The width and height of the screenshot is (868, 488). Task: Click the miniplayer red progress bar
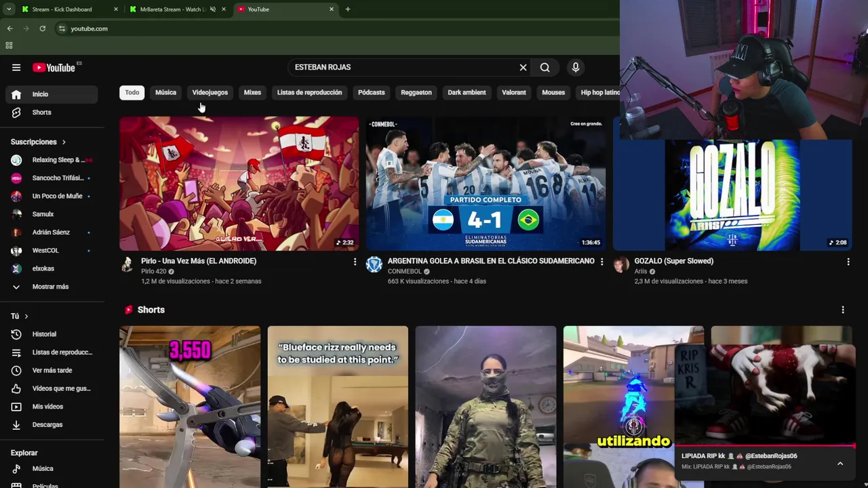765,446
